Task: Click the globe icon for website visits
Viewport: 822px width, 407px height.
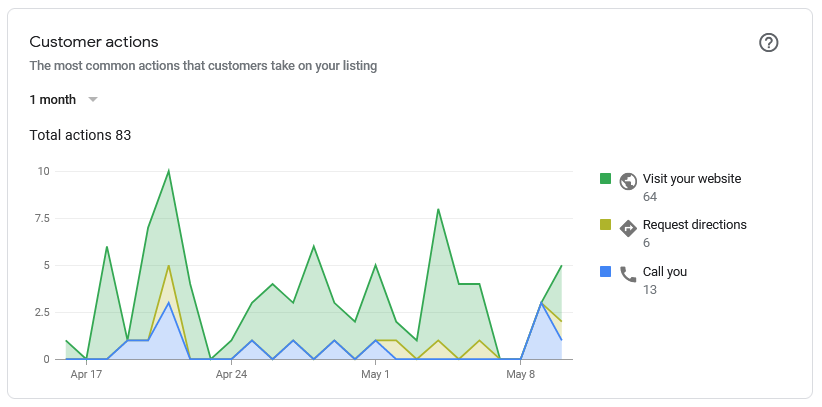Action: [x=628, y=181]
